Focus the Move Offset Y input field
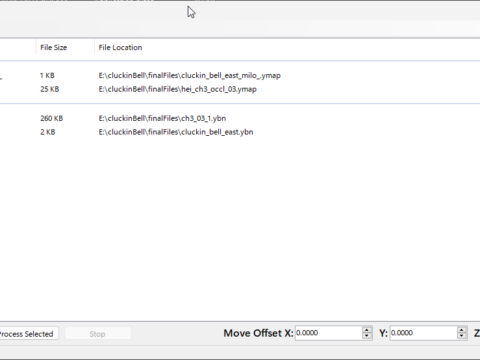Screen dimensions: 480x360 tap(423, 333)
